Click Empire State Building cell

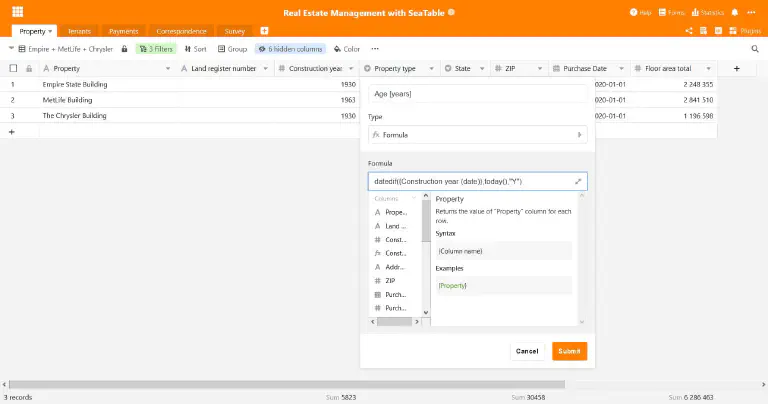coord(74,84)
